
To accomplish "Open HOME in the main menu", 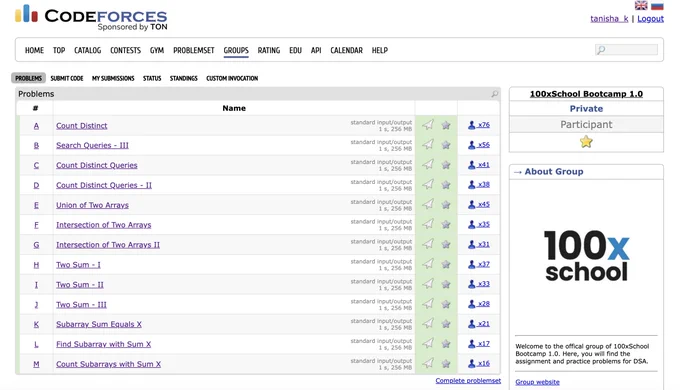I will [34, 50].
